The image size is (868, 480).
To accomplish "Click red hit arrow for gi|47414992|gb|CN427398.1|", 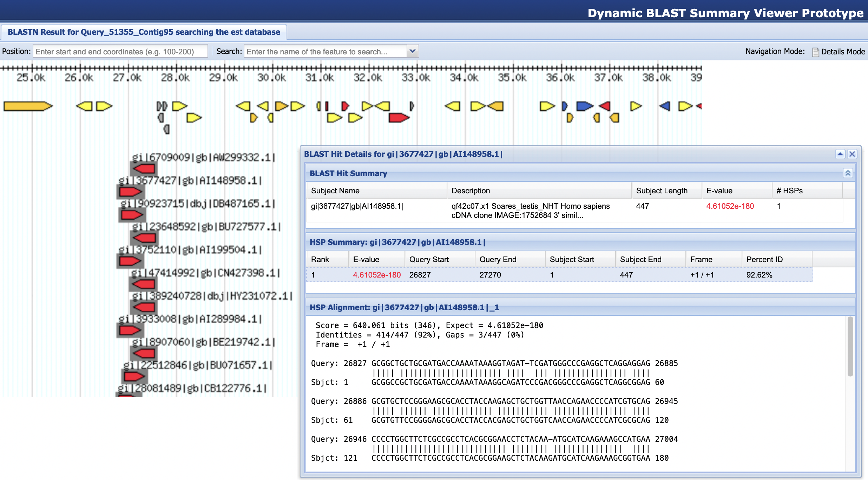I will [144, 284].
